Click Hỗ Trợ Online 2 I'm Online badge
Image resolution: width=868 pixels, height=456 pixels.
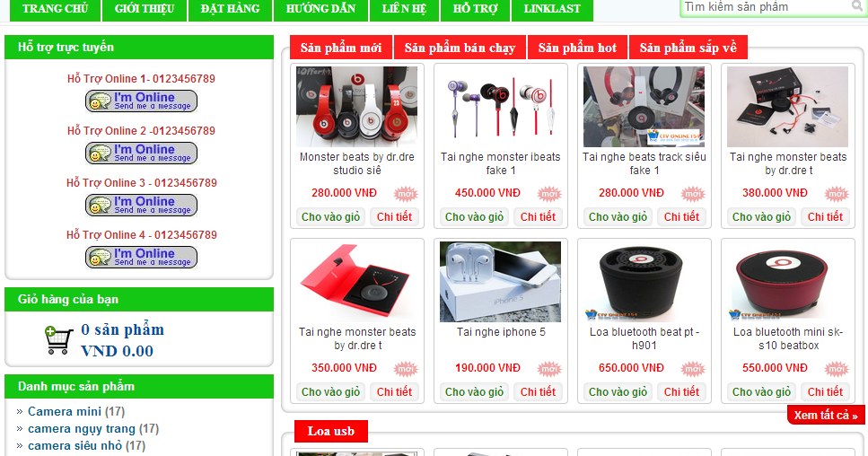click(x=141, y=153)
